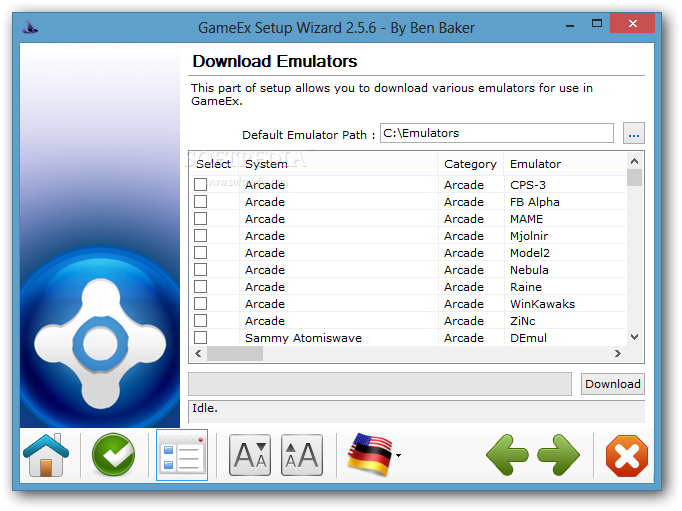Click the Mjolnir emulator name
The height and width of the screenshot is (511, 682).
[529, 236]
